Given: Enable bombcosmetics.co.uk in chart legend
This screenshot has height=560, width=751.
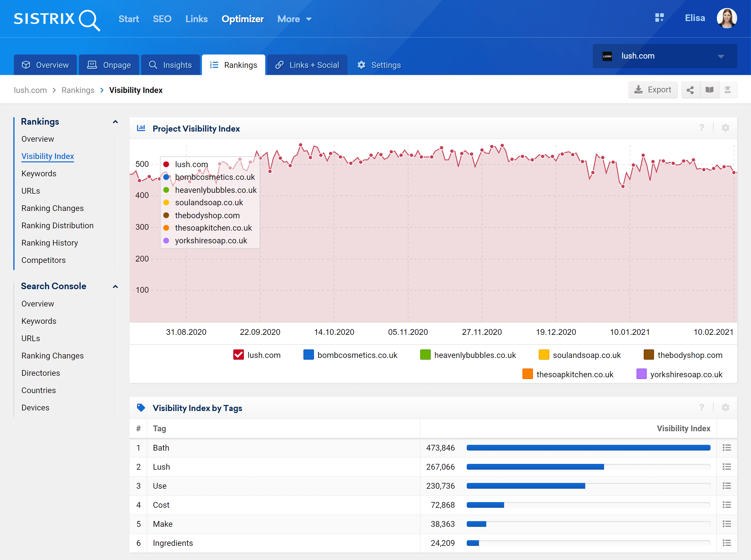Looking at the screenshot, I should 308,354.
